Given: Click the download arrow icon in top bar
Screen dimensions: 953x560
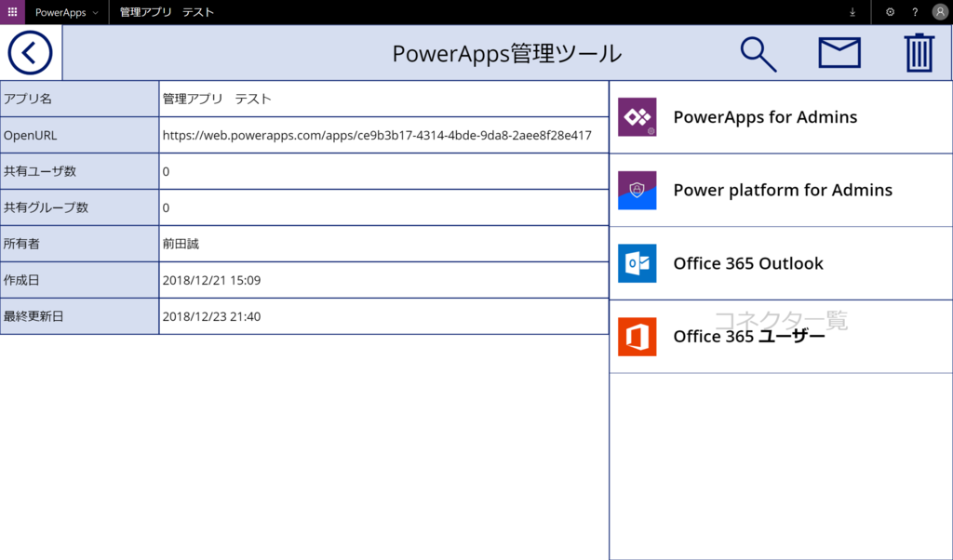Looking at the screenshot, I should pos(852,12).
